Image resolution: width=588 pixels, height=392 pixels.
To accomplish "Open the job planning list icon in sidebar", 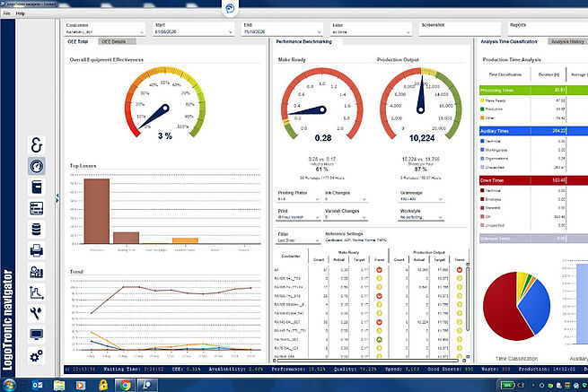I will [x=37, y=208].
